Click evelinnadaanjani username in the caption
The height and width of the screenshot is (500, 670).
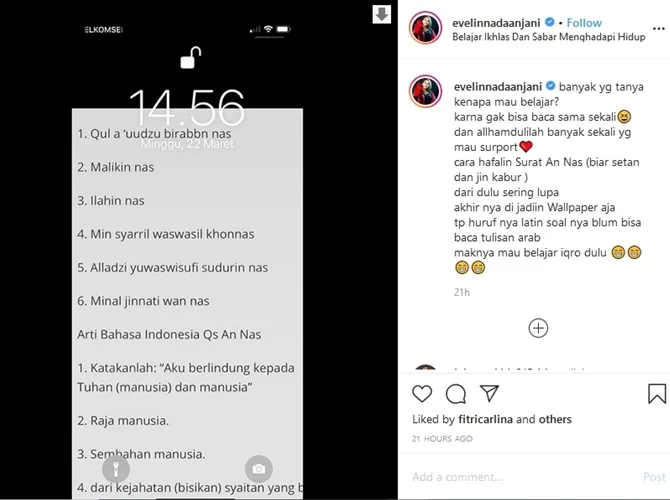tap(498, 87)
